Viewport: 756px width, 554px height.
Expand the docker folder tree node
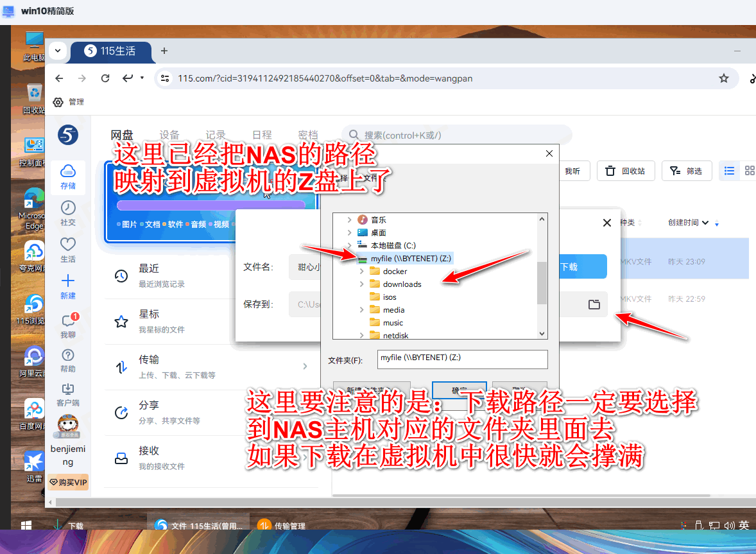tap(362, 272)
